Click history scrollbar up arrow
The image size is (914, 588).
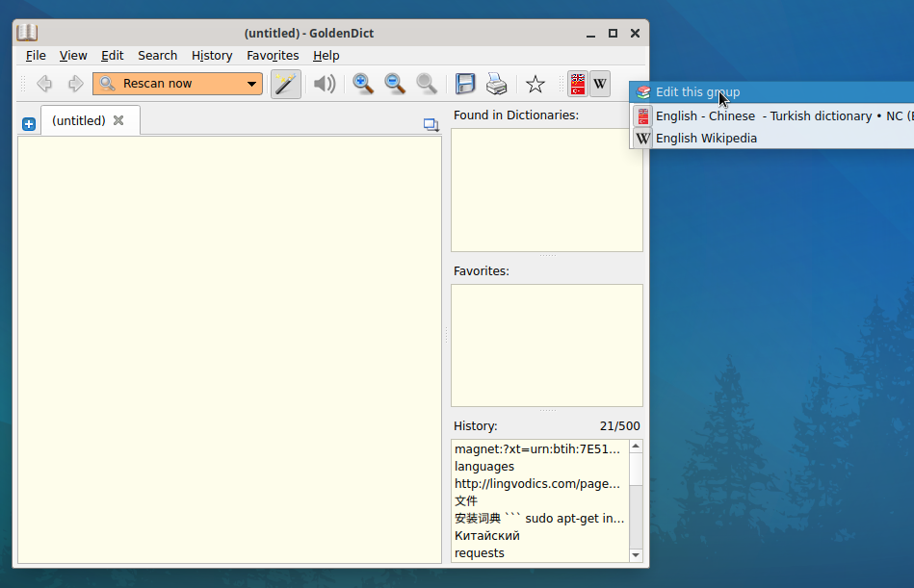pos(636,447)
